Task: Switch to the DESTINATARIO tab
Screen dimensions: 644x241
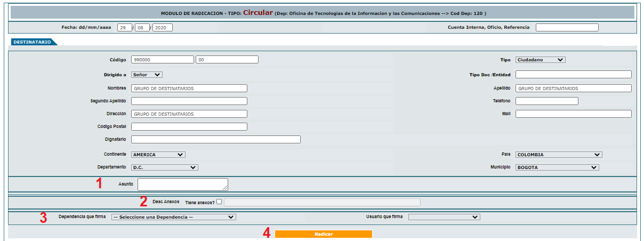Action: (x=33, y=42)
